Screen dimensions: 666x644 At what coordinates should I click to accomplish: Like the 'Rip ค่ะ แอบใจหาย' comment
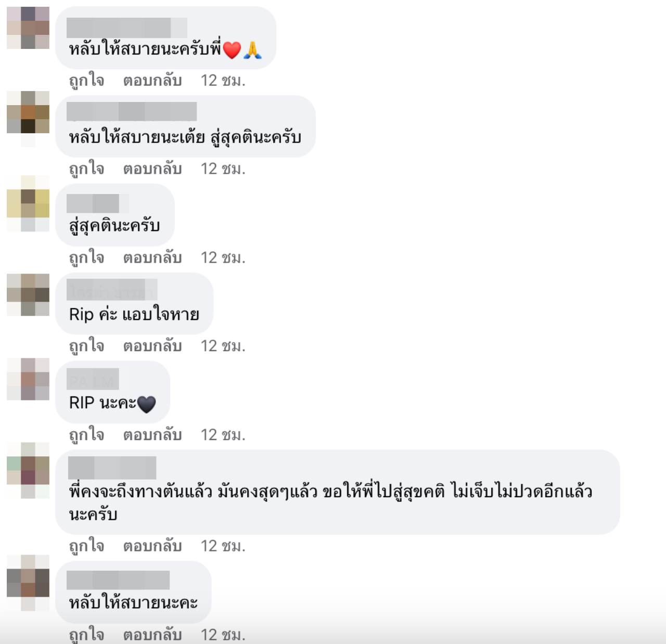(86, 346)
